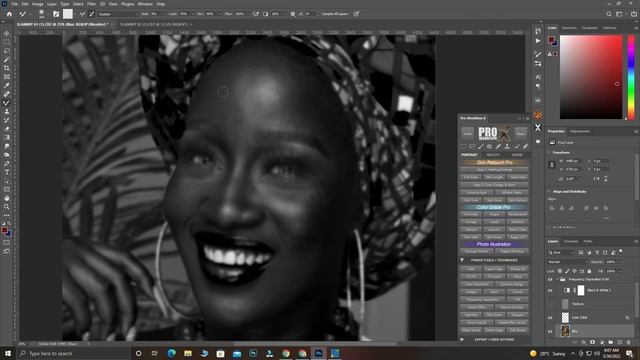Switch to the Adjustments tab
640x360 pixels.
click(x=580, y=131)
